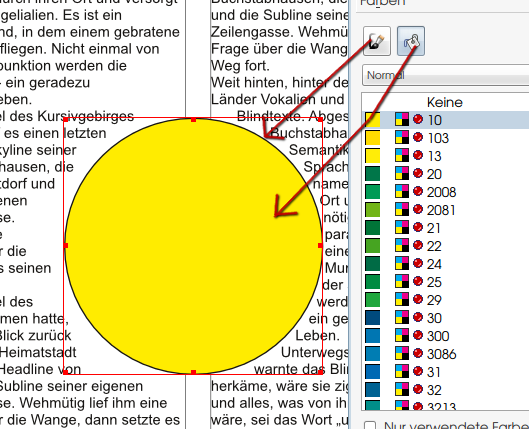Select color 10 in the list
The image size is (529, 429).
[445, 120]
